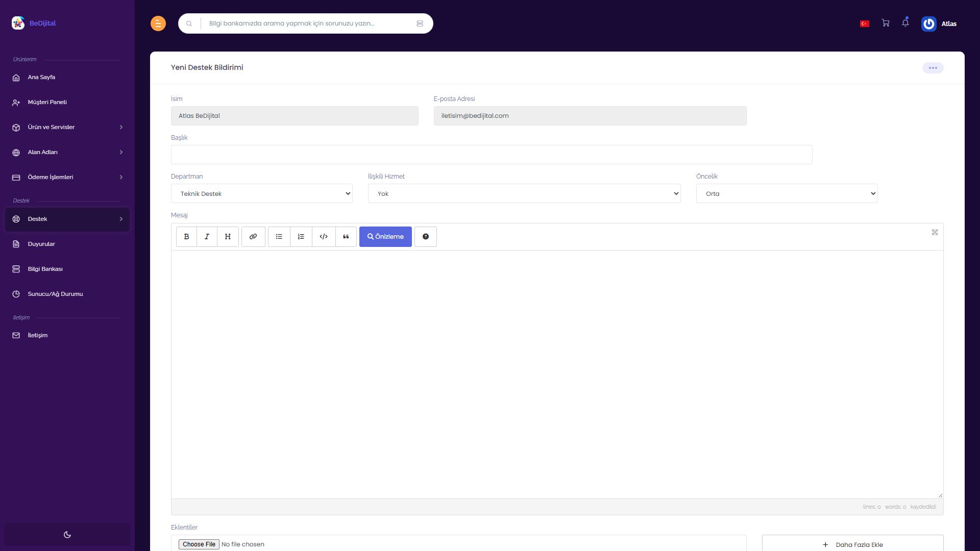
Task: Expand Ürün ve Servisler submenu
Action: [x=67, y=127]
